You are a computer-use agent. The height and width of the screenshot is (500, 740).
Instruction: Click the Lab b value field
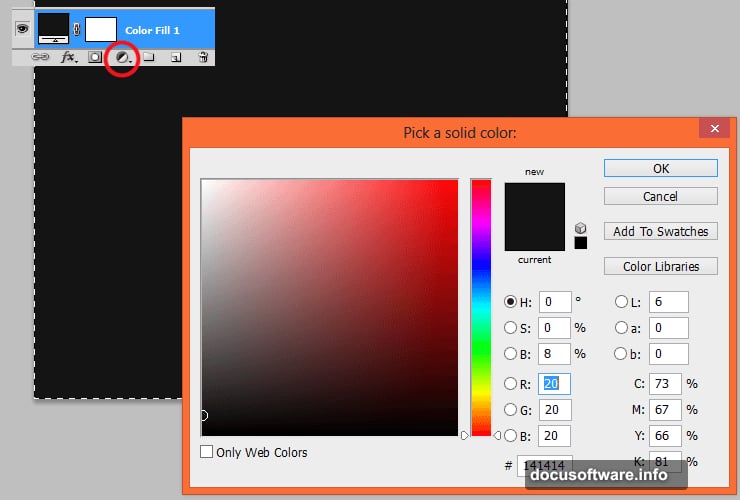click(x=669, y=354)
